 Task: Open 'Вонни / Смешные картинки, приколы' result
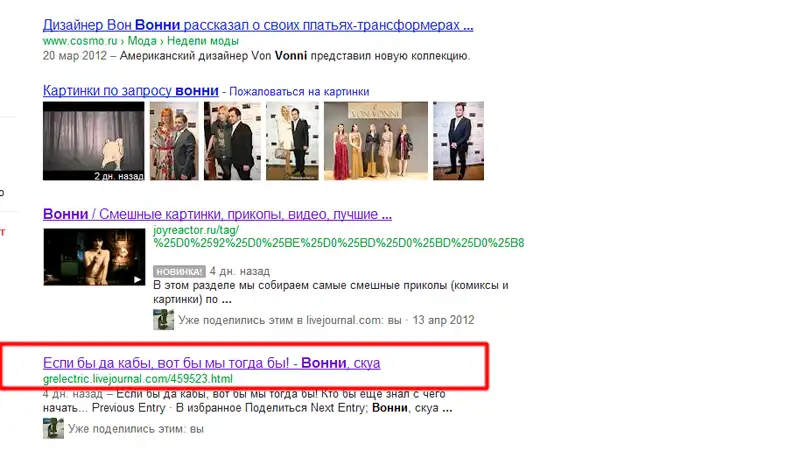[216, 214]
